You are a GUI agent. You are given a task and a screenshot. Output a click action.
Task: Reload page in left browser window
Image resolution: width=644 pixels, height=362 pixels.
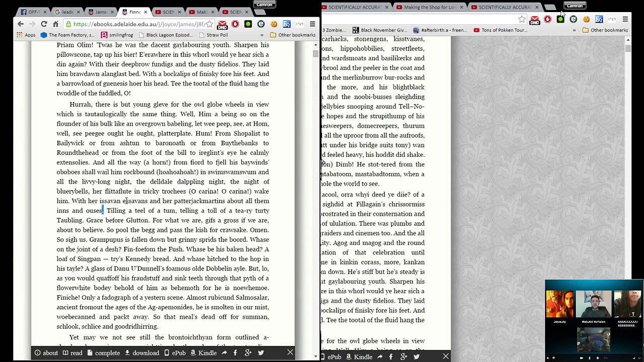[x=44, y=24]
